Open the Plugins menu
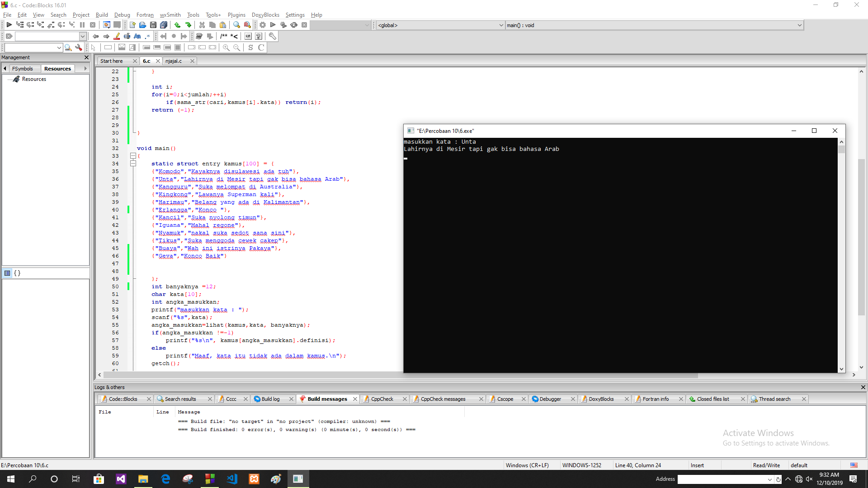 click(236, 15)
